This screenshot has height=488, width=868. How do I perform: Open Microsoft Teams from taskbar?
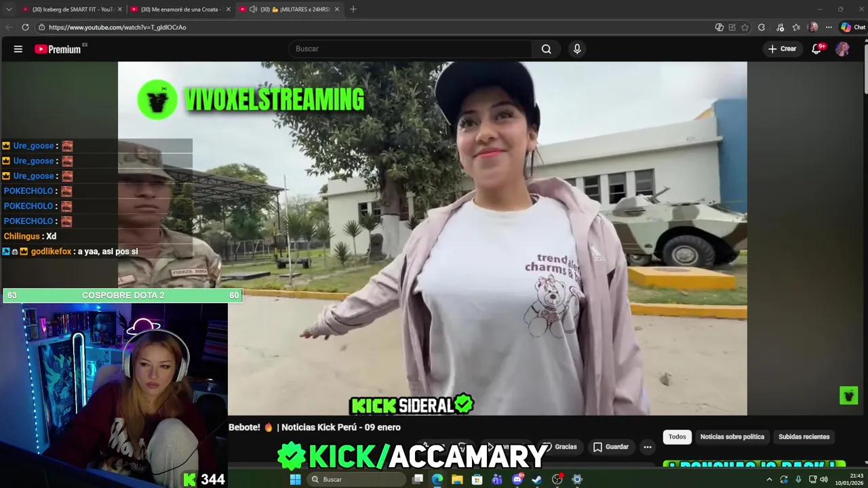click(497, 479)
